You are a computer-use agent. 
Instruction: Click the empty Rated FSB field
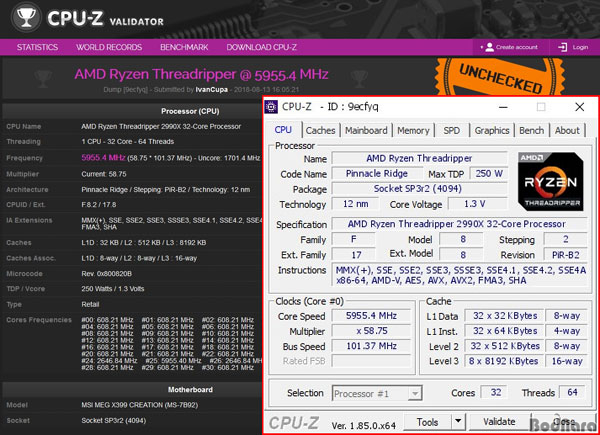pyautogui.click(x=371, y=361)
